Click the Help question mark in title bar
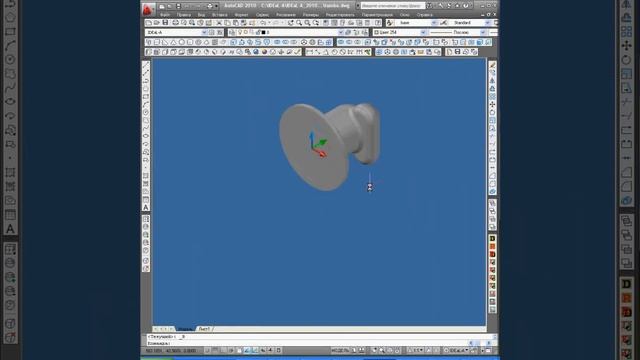Viewport: 640px width, 360px height. click(466, 6)
